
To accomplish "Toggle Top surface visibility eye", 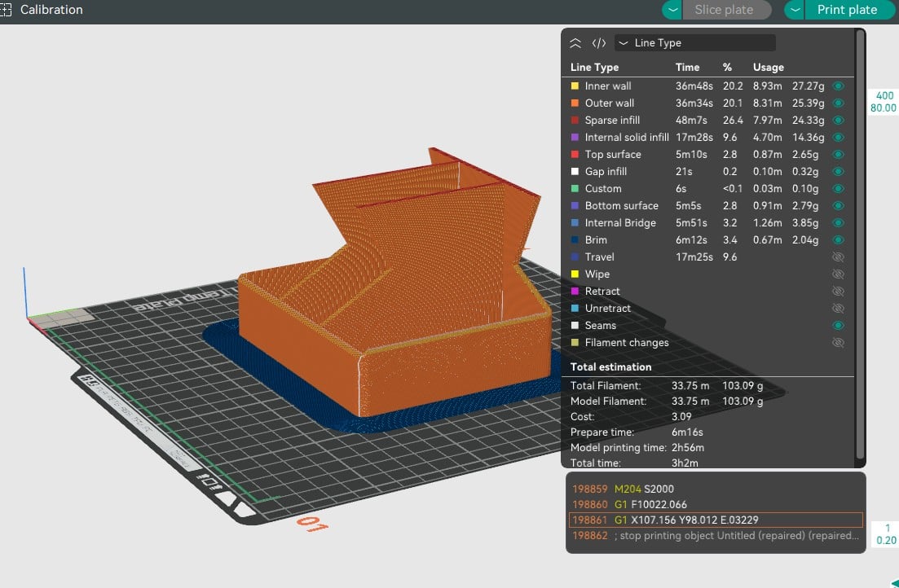I will [x=838, y=154].
